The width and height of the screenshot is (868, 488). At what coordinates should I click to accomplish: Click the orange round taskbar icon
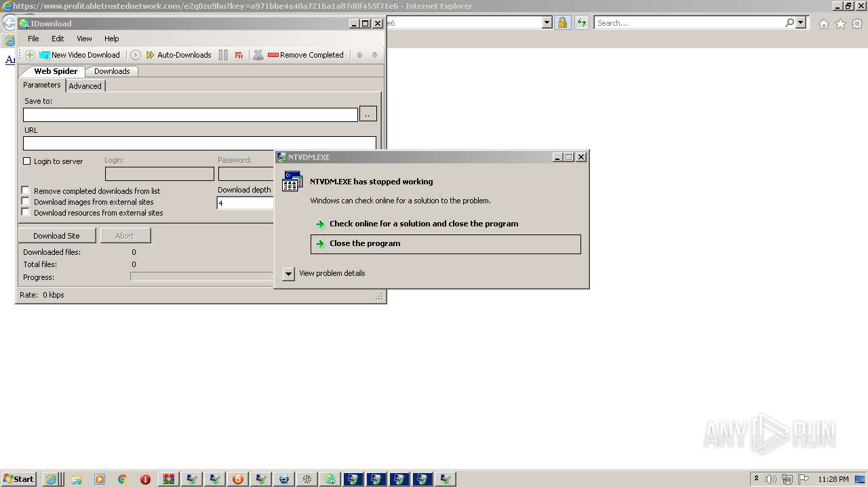[x=238, y=479]
